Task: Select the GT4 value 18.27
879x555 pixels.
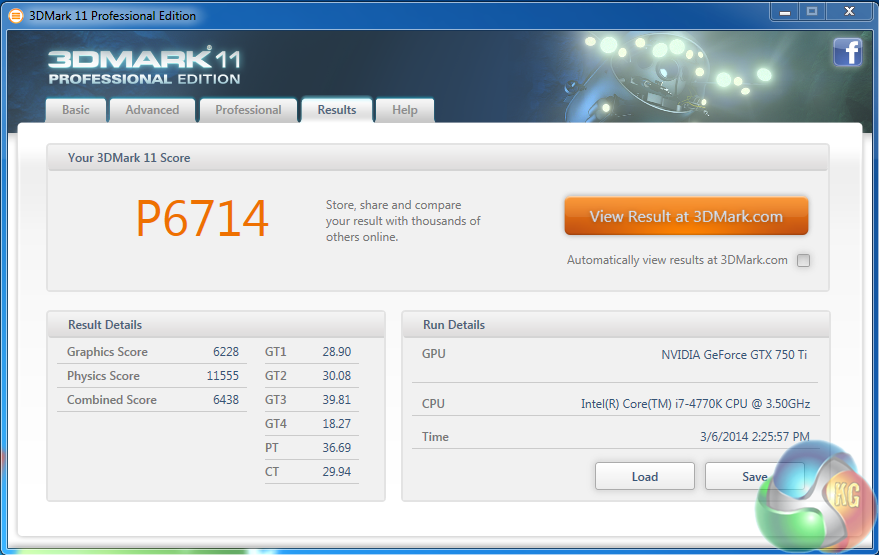Action: click(x=336, y=424)
